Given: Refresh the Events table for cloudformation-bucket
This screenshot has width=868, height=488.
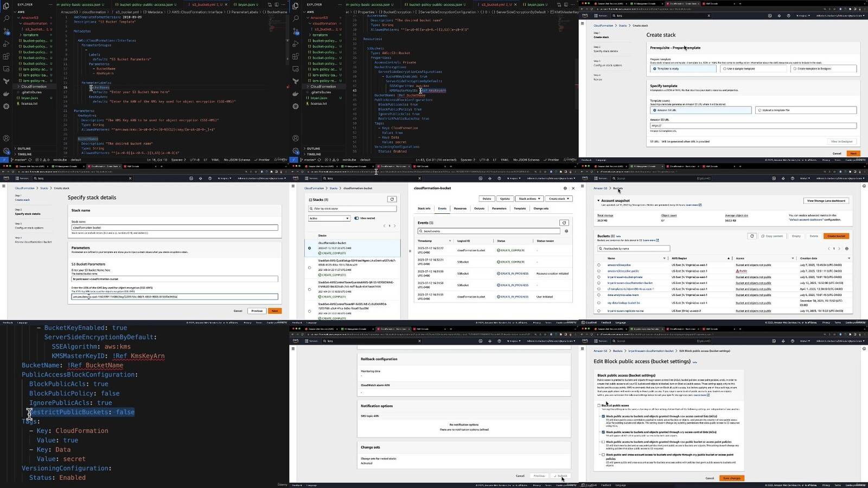Looking at the screenshot, I should 564,223.
